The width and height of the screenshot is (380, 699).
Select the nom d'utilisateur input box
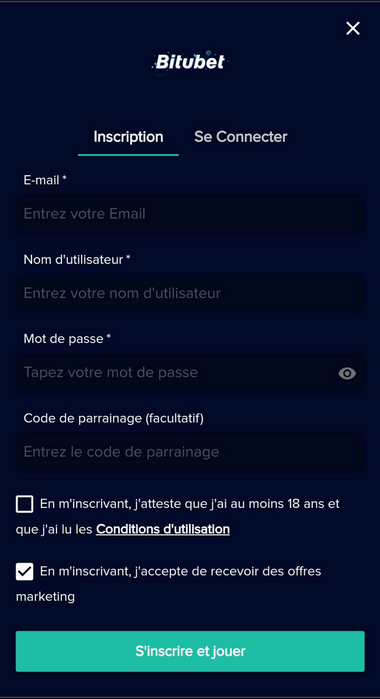190,293
